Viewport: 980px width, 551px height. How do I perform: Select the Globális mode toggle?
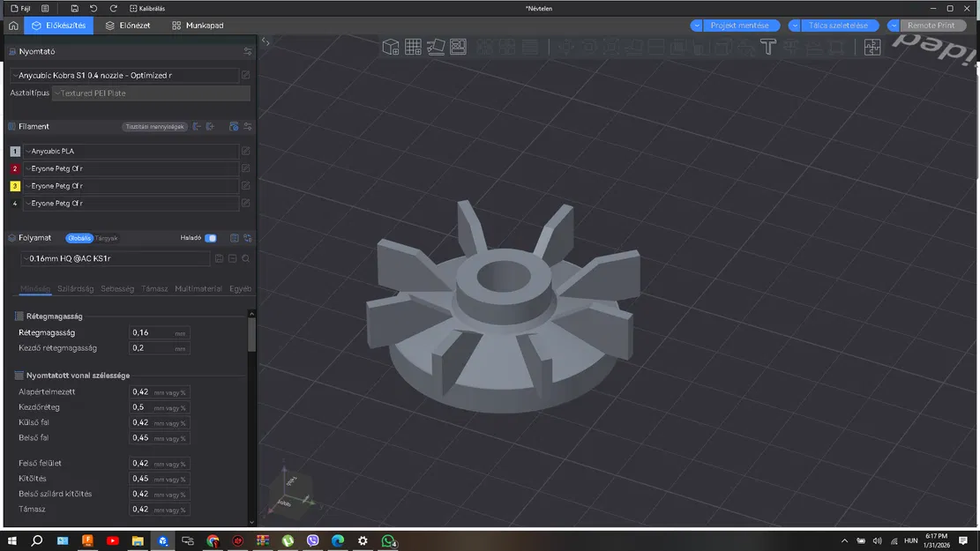(79, 238)
